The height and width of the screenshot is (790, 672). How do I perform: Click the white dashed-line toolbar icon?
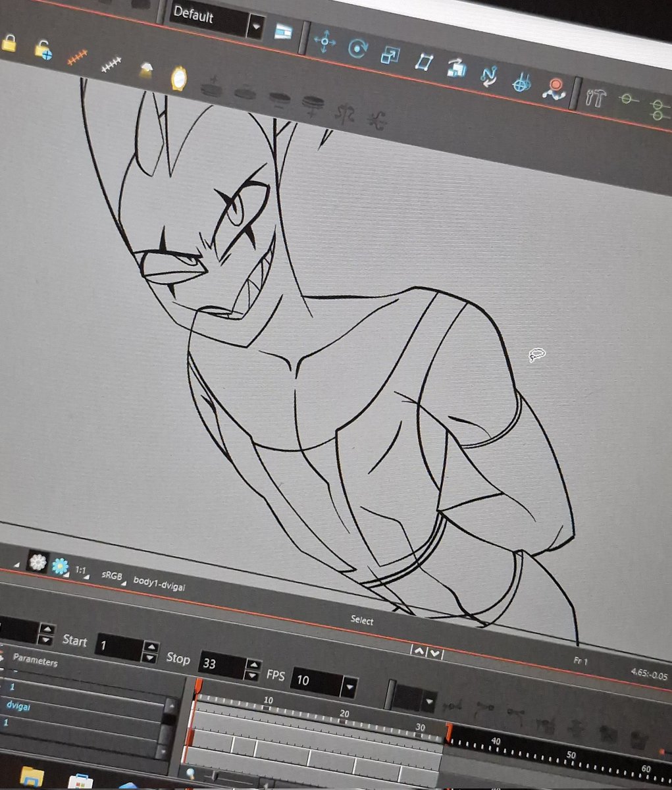point(111,64)
